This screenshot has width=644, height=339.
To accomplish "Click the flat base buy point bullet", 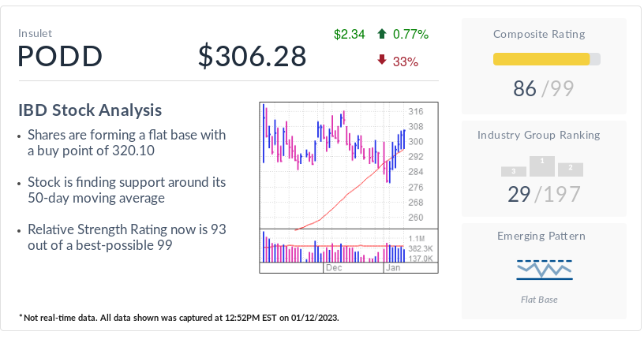I will pyautogui.click(x=126, y=143).
